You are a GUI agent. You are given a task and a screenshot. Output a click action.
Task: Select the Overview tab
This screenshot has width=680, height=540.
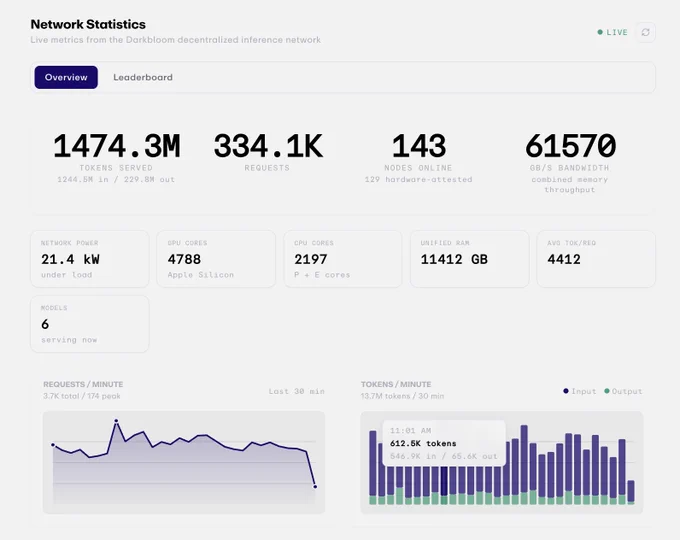[66, 77]
